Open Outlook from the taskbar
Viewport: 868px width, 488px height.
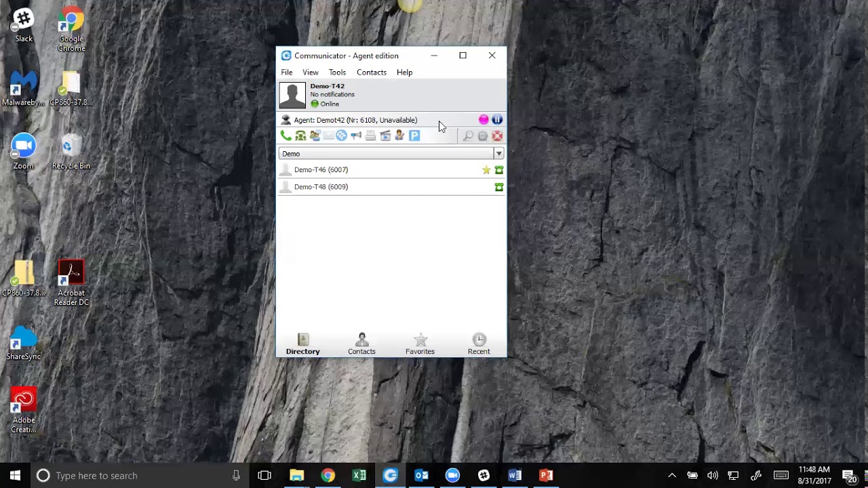(x=421, y=476)
